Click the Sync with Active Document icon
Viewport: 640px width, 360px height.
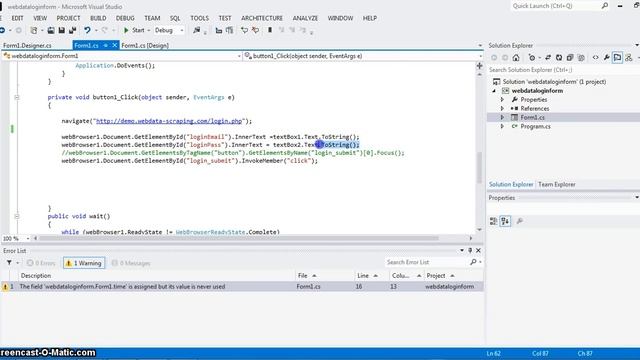coord(548,58)
